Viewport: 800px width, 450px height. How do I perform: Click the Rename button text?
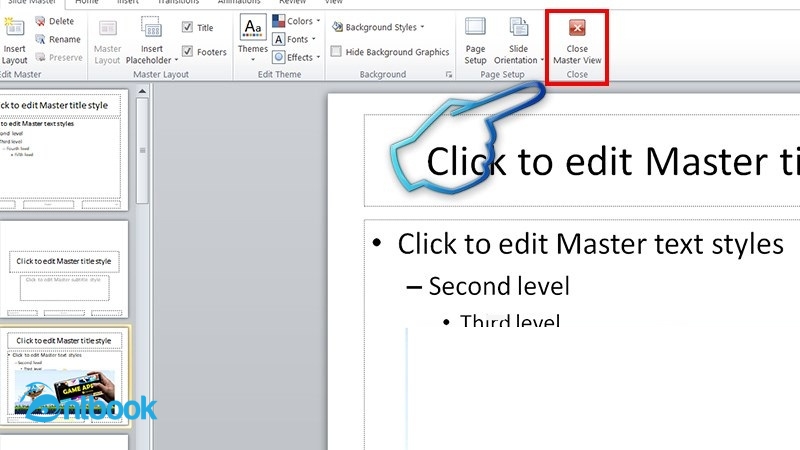coord(65,39)
